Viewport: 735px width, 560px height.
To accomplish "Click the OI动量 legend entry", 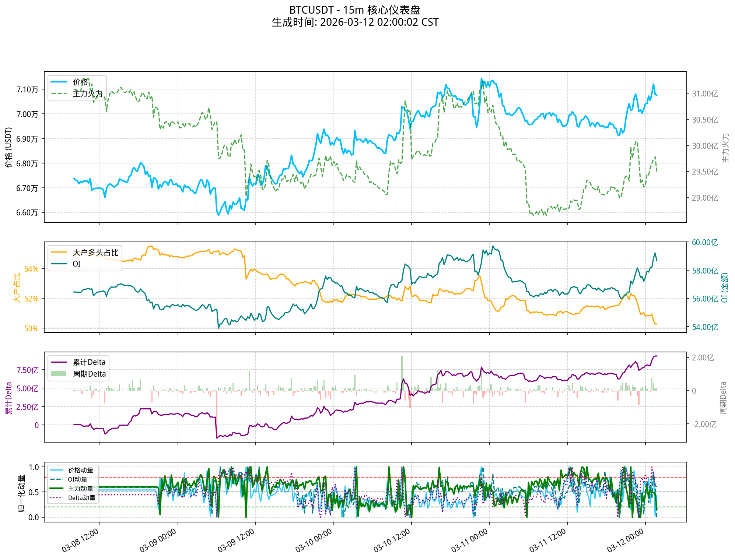I will point(77,479).
